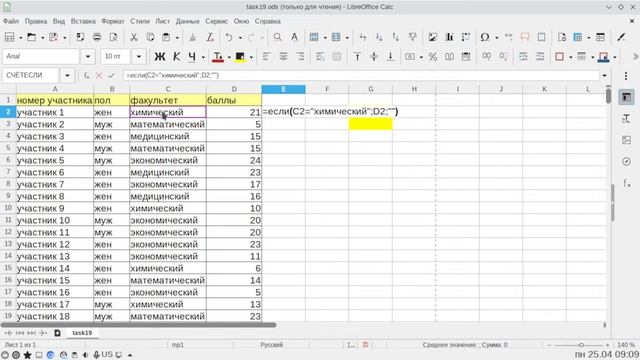
Task: Click the Draw functions pencil icon
Action: (621, 37)
